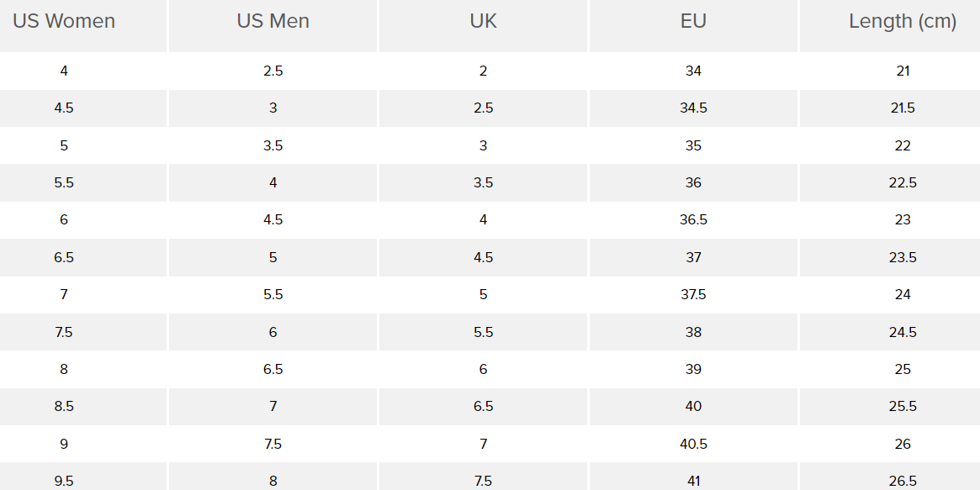
Task: Click the 24.5 cm length cell
Action: (903, 332)
